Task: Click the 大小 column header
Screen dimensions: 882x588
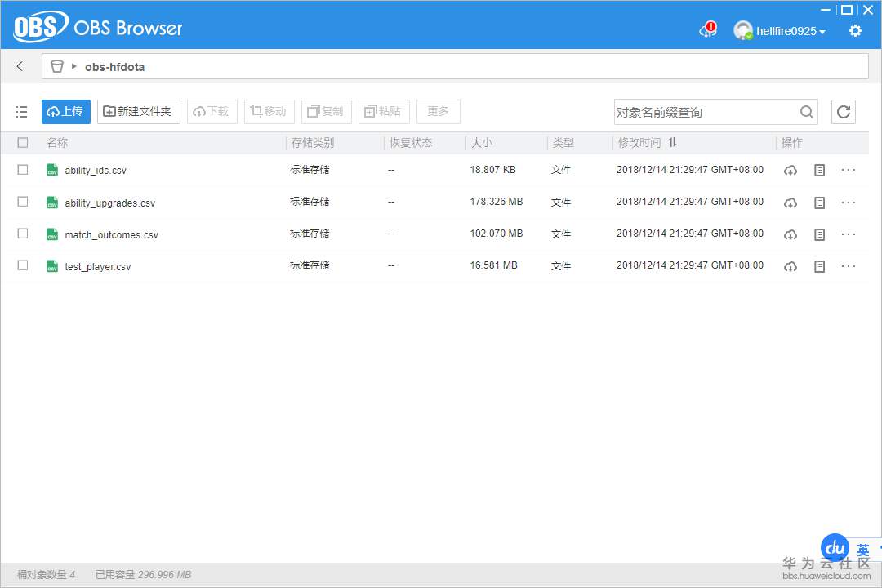Action: coord(482,143)
